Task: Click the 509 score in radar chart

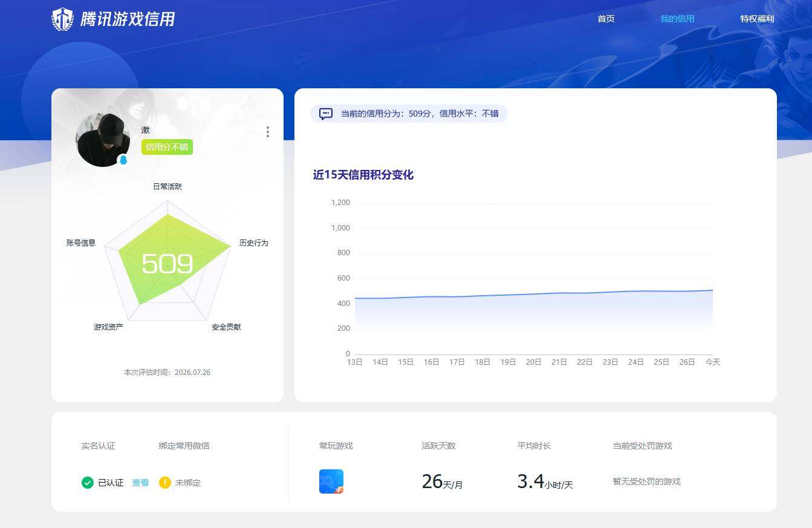Action: (167, 264)
